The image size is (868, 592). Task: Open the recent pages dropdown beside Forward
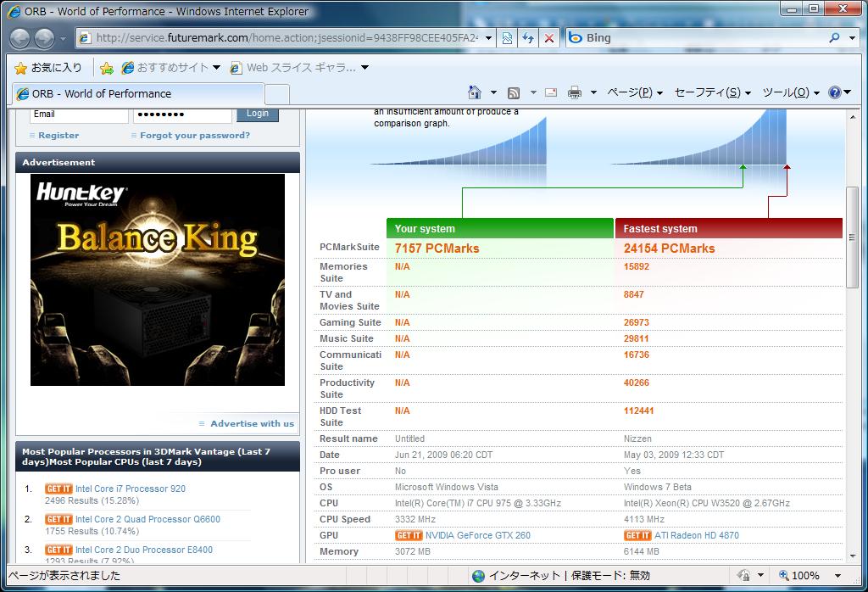tap(63, 39)
